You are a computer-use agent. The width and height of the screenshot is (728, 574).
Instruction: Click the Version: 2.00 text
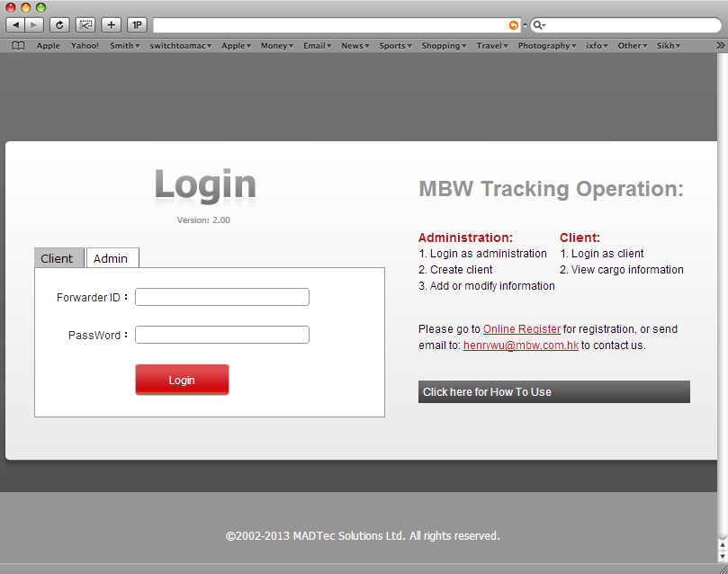[x=203, y=220]
